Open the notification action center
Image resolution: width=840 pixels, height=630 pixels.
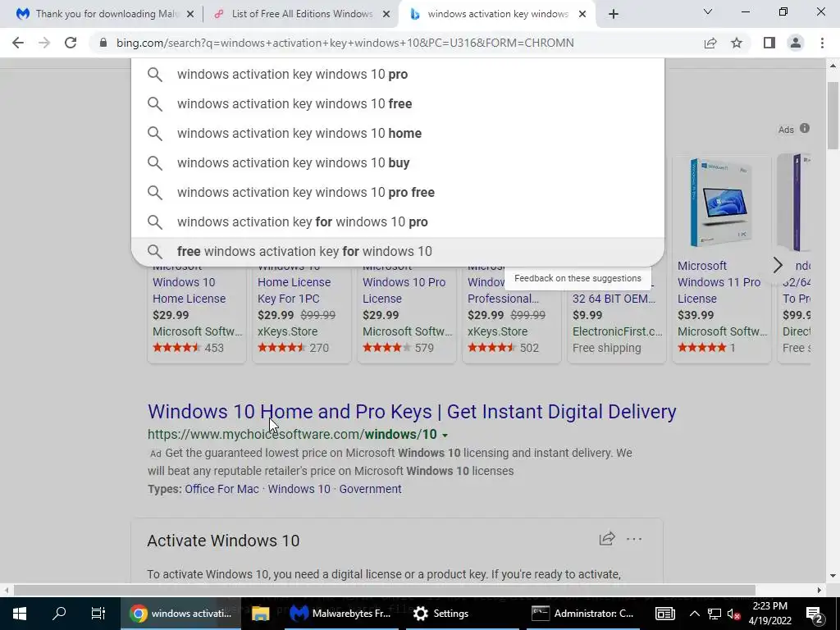tap(814, 614)
